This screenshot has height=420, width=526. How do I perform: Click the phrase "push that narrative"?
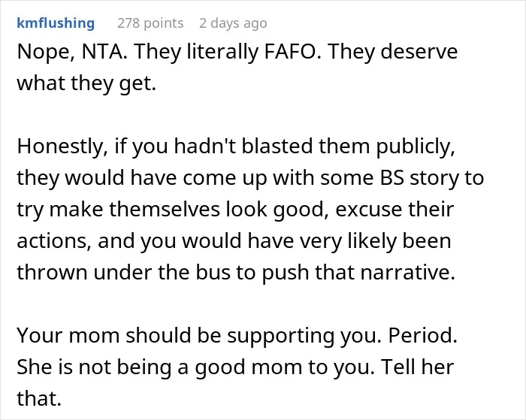coord(357,272)
